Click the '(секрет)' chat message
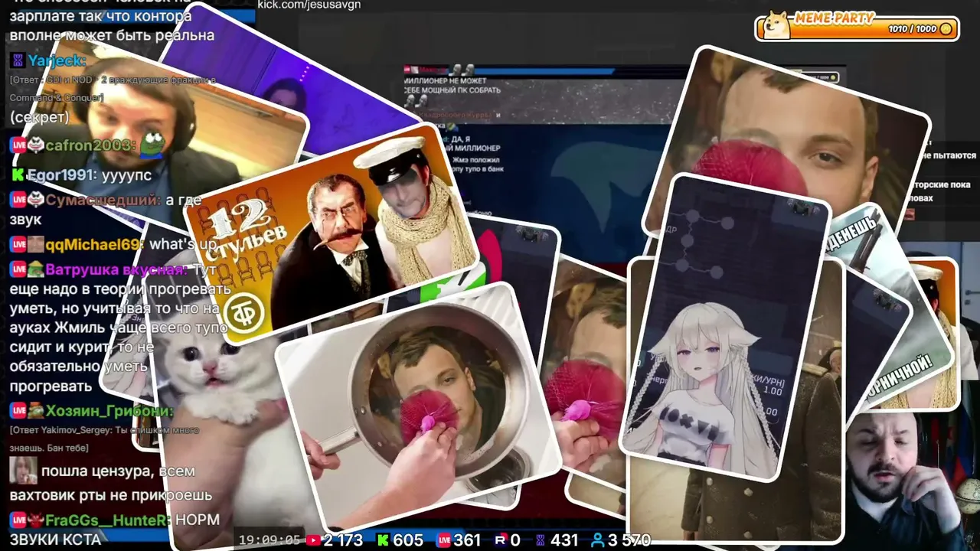The height and width of the screenshot is (551, 980). click(39, 117)
